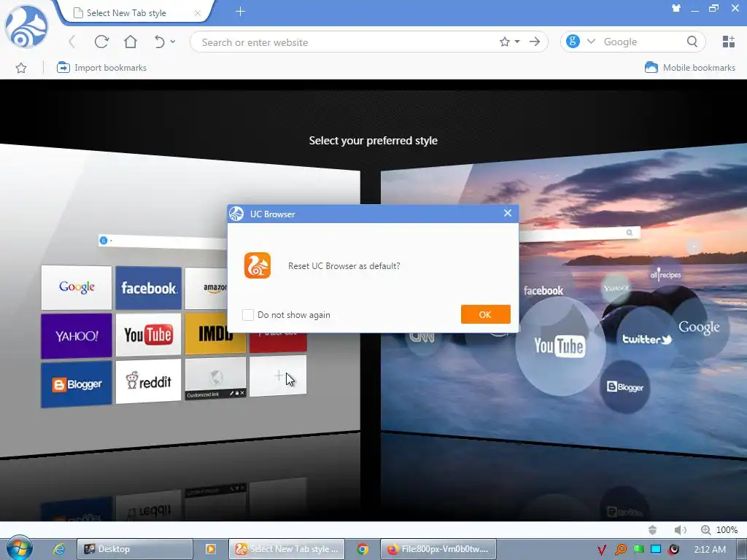Image resolution: width=747 pixels, height=560 pixels.
Task: Open Mobile bookmarks
Action: 690,68
